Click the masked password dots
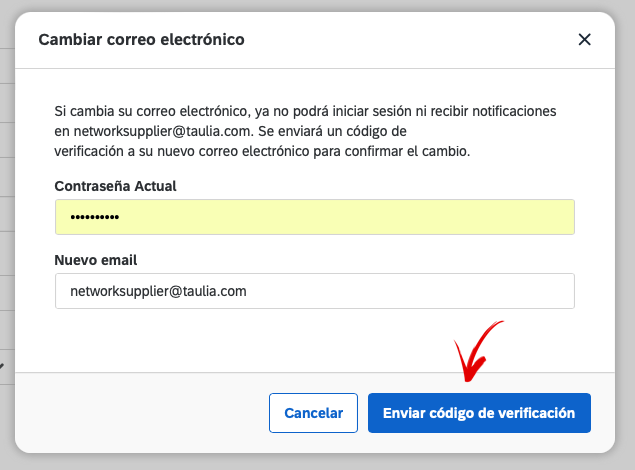The image size is (635, 470). click(x=95, y=217)
